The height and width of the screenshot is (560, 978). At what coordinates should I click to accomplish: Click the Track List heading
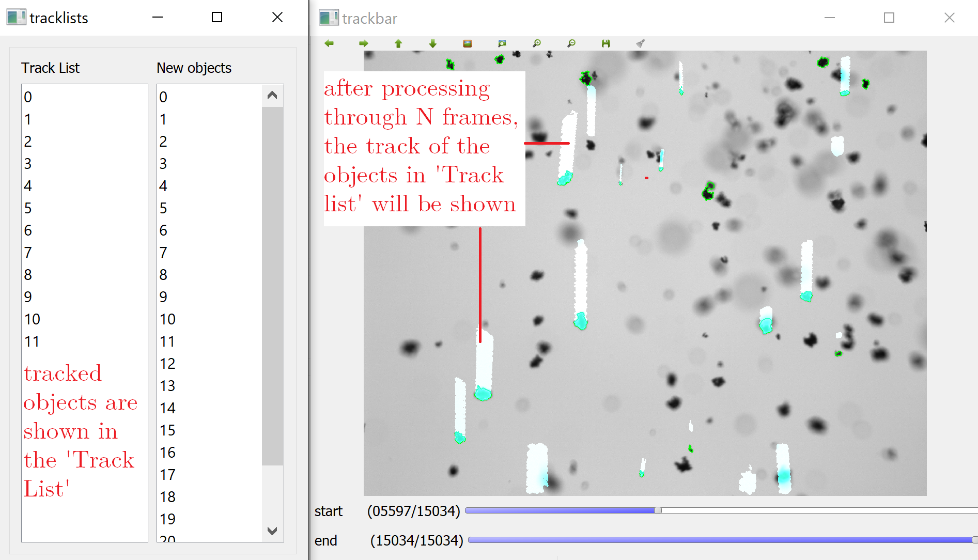(51, 68)
